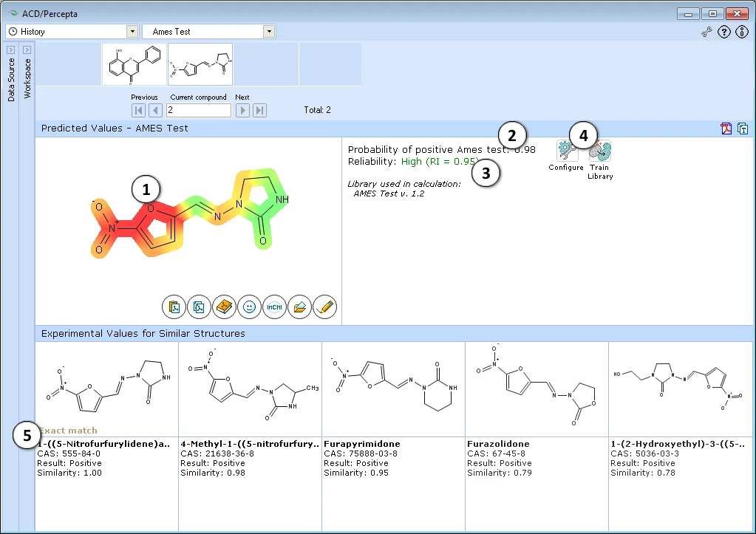Click the paste structure clipboard icon
Image resolution: width=756 pixels, height=534 pixels.
coord(174,307)
